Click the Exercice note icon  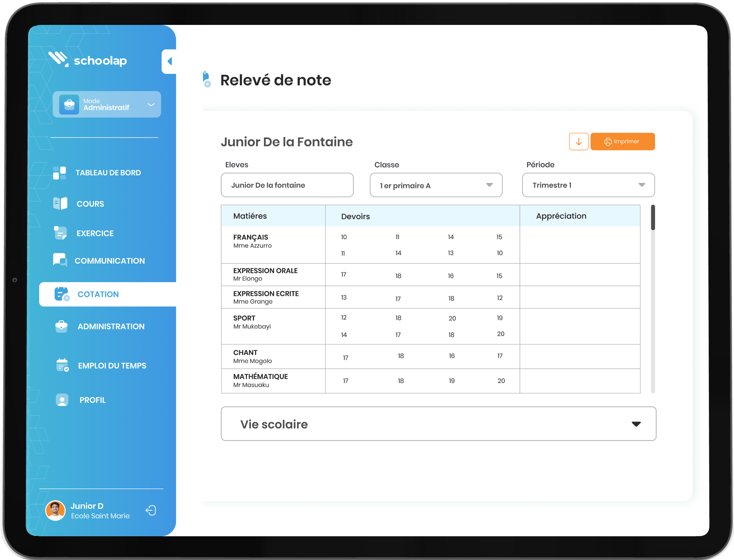pos(60,233)
